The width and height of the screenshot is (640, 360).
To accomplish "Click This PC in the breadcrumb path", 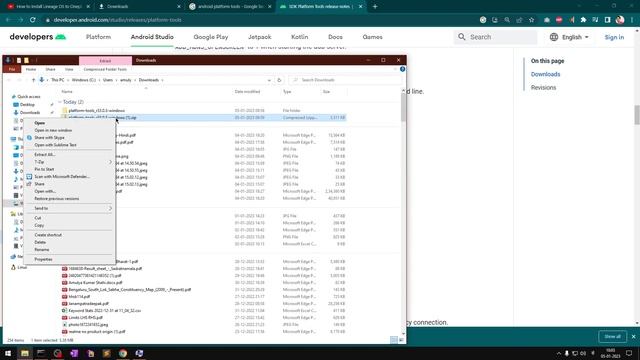I will pos(58,80).
